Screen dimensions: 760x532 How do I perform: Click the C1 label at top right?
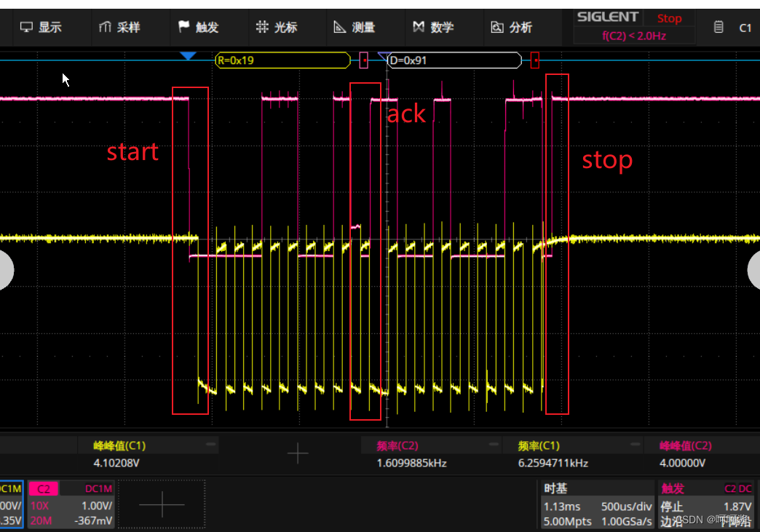(x=745, y=28)
